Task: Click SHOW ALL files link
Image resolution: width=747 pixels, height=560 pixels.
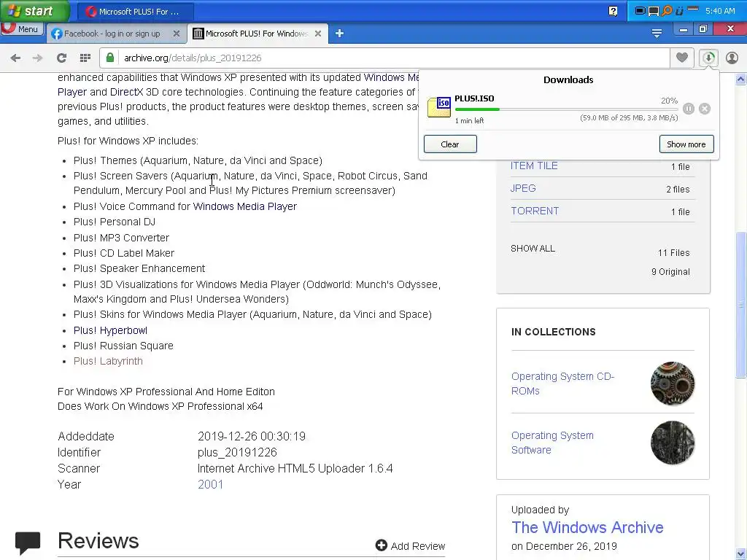Action: point(533,249)
